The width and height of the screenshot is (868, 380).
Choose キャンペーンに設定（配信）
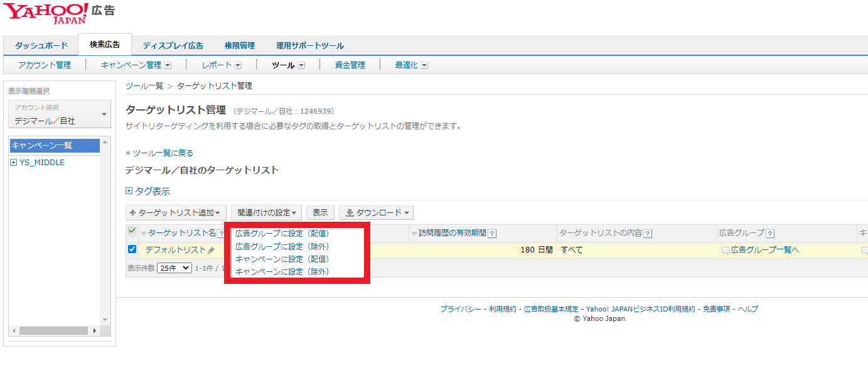pos(282,259)
